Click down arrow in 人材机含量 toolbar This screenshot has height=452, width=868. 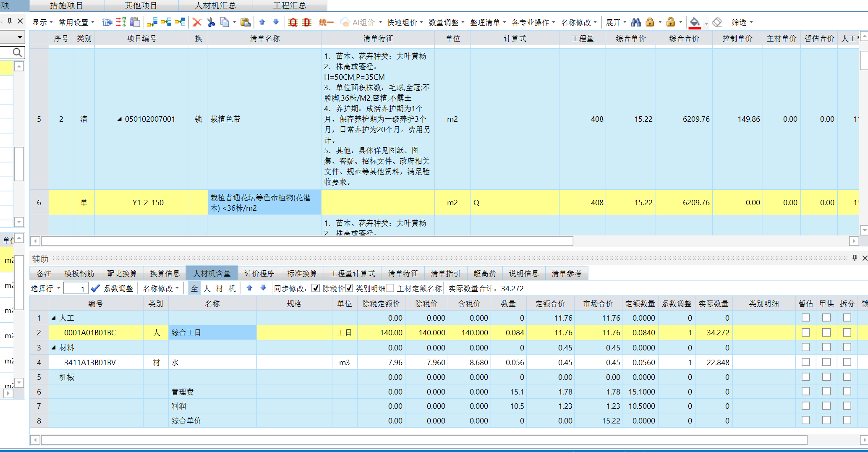[x=263, y=288]
